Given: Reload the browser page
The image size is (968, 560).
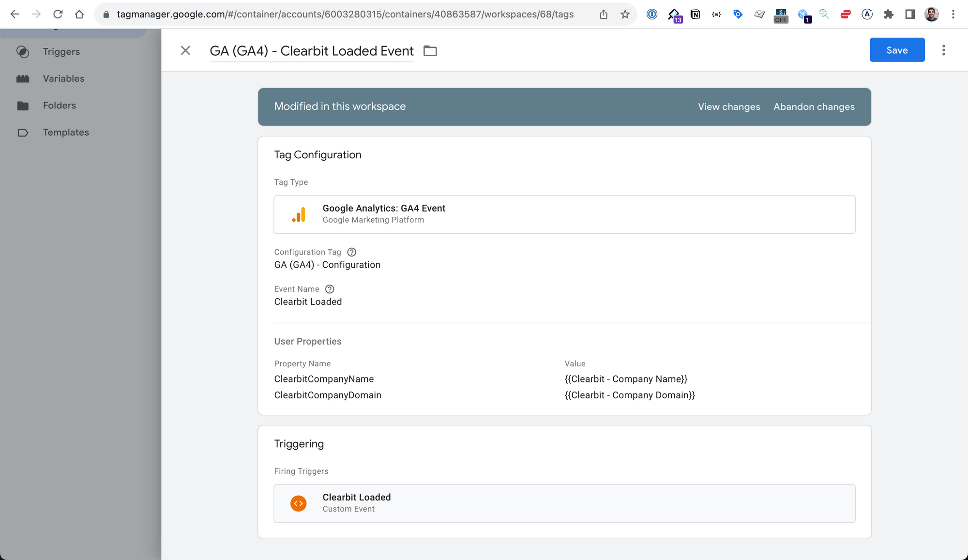Looking at the screenshot, I should pyautogui.click(x=58, y=14).
